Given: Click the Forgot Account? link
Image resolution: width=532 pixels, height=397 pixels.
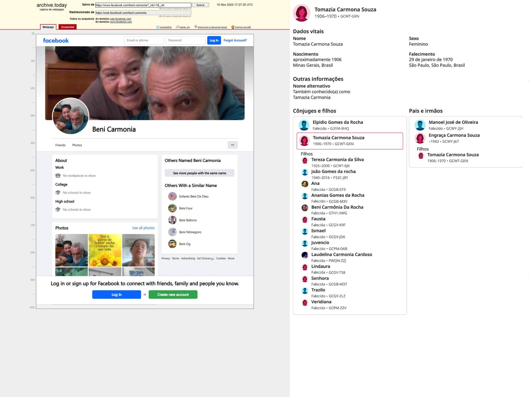Looking at the screenshot, I should [x=235, y=40].
